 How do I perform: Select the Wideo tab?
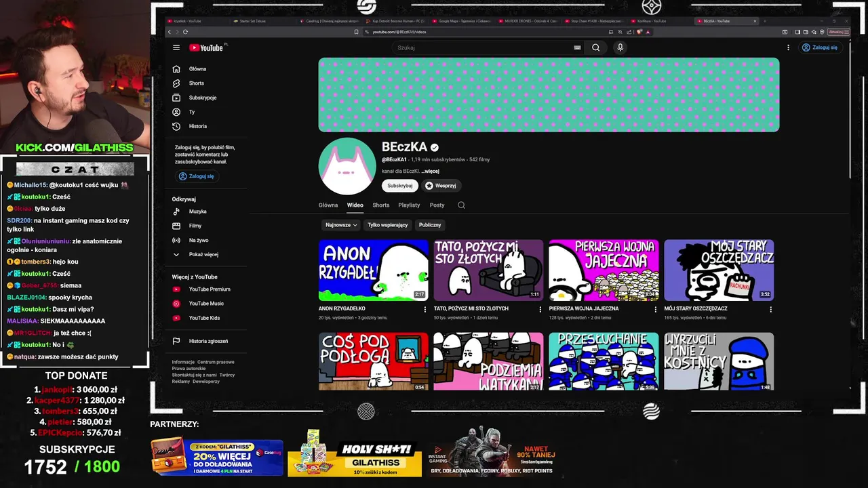click(x=355, y=205)
